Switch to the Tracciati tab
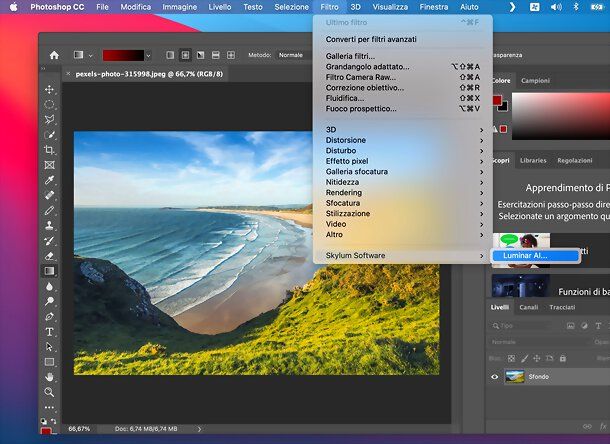This screenshot has width=610, height=444. coord(562,307)
